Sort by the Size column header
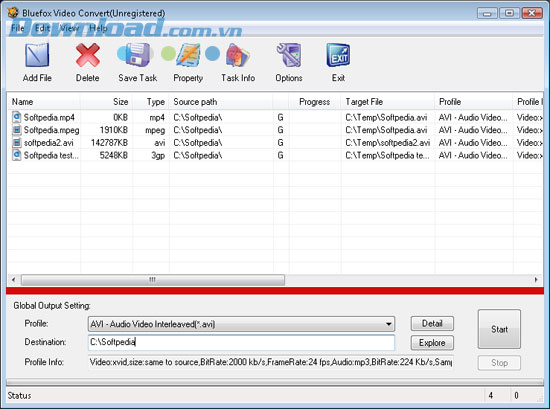This screenshot has width=550, height=409. point(107,102)
